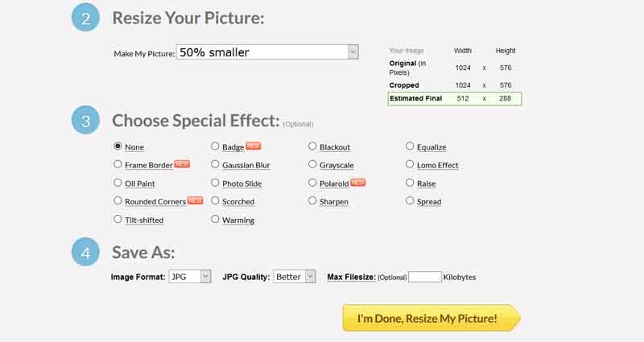Click the Max Filesize label link
The width and height of the screenshot is (644, 342).
352,277
